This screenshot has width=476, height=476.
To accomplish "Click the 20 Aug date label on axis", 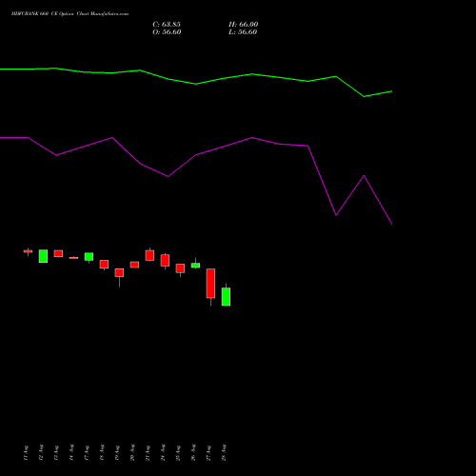I will pyautogui.click(x=132, y=453).
